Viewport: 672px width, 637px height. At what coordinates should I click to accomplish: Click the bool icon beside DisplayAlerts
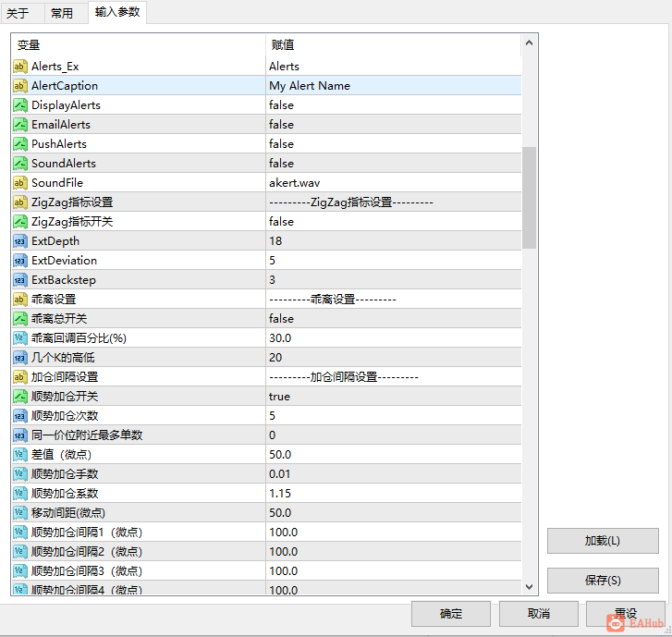[x=20, y=105]
